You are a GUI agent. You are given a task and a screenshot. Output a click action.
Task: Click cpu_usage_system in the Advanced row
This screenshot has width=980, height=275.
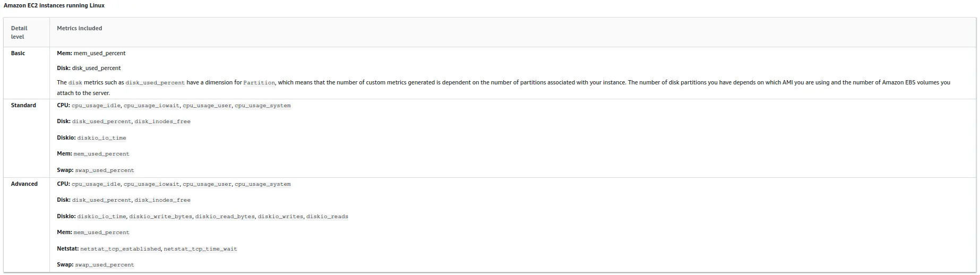(263, 184)
